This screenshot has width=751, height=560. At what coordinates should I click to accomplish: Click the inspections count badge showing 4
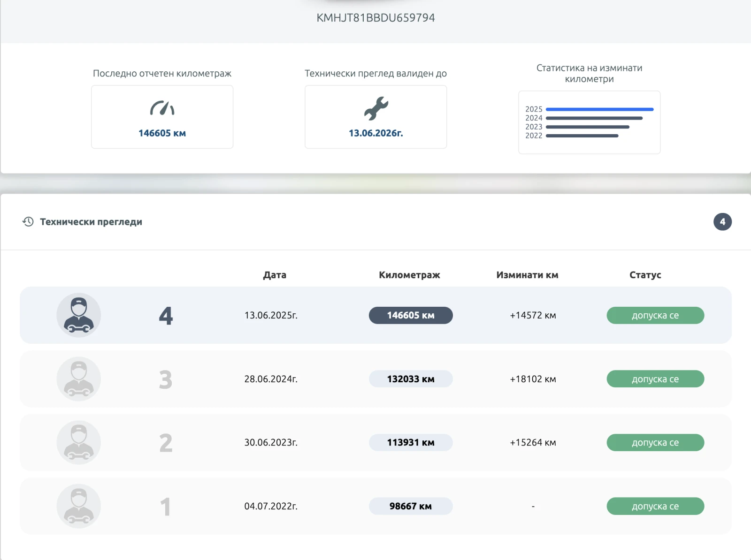pyautogui.click(x=722, y=222)
